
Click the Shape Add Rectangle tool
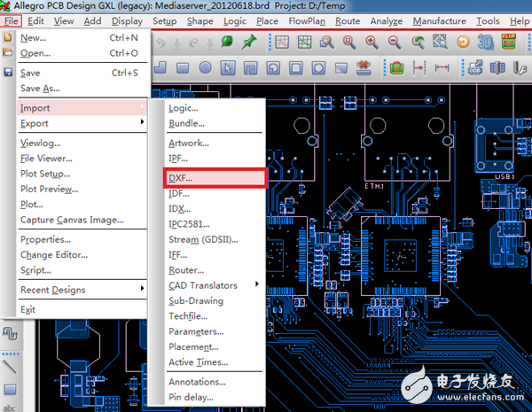click(x=182, y=67)
